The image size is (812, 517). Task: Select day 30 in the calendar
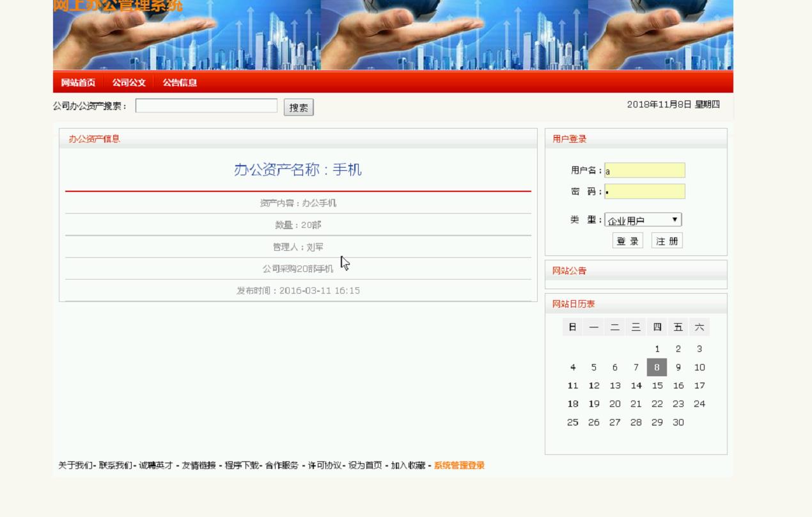click(x=678, y=422)
